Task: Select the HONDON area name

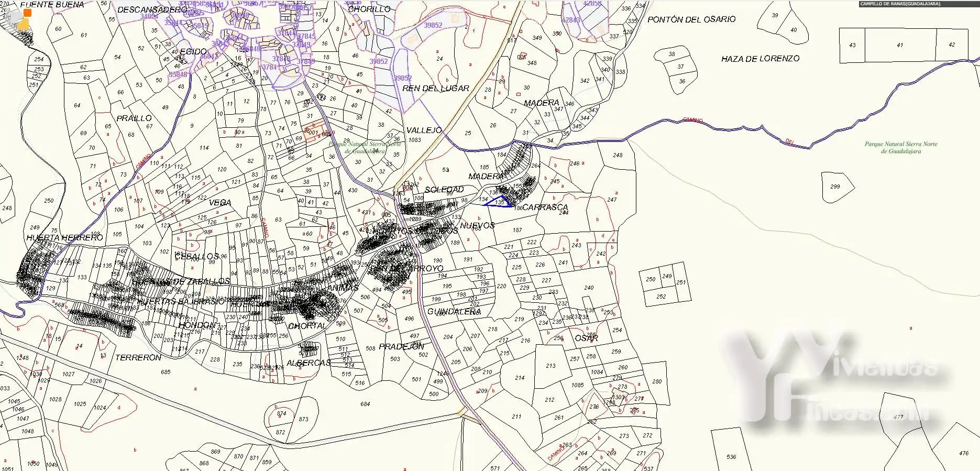Action: coord(197,325)
